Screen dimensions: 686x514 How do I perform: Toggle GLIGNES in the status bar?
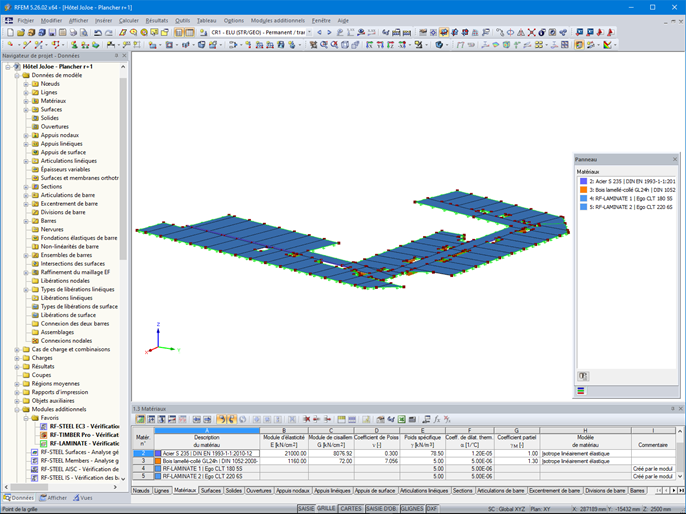point(412,509)
